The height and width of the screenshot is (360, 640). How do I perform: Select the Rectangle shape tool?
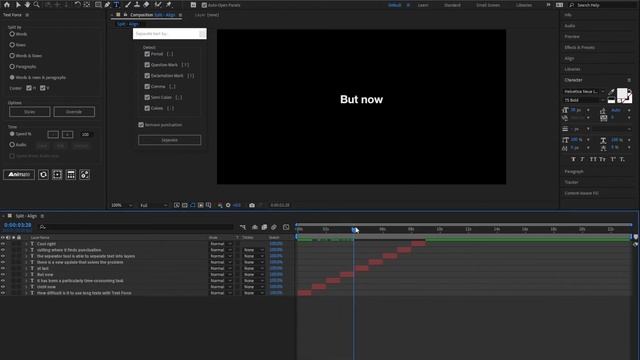click(x=98, y=5)
